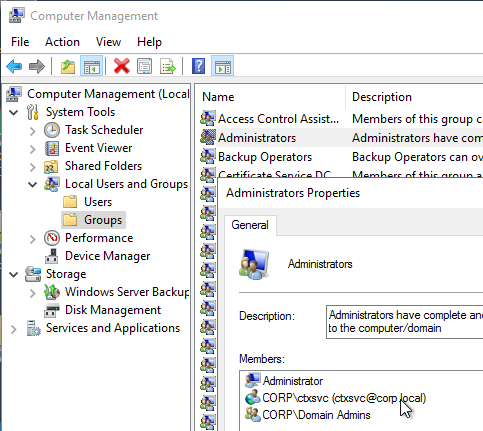Click the Administrators group icon in Properties dialog

click(254, 264)
